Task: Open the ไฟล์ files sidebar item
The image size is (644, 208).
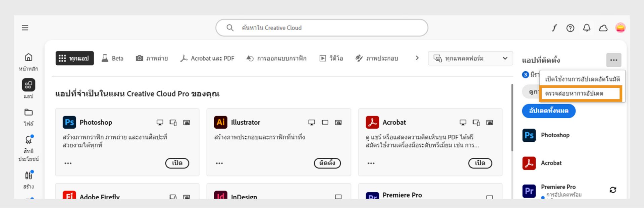Action: click(29, 117)
